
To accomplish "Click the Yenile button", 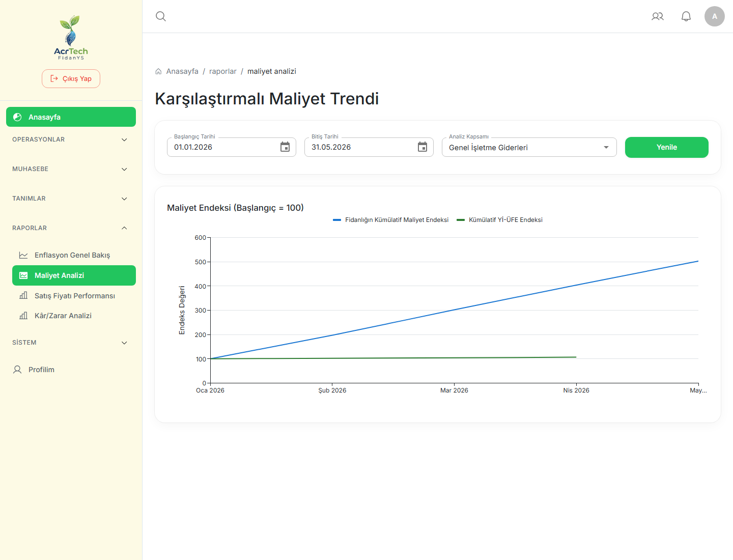I will tap(667, 147).
